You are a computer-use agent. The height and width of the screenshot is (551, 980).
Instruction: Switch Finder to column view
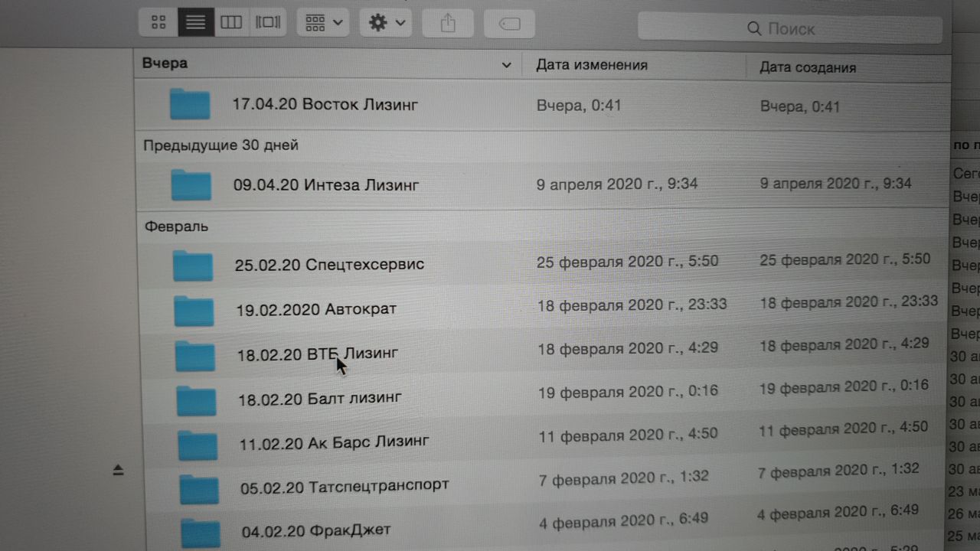(231, 22)
